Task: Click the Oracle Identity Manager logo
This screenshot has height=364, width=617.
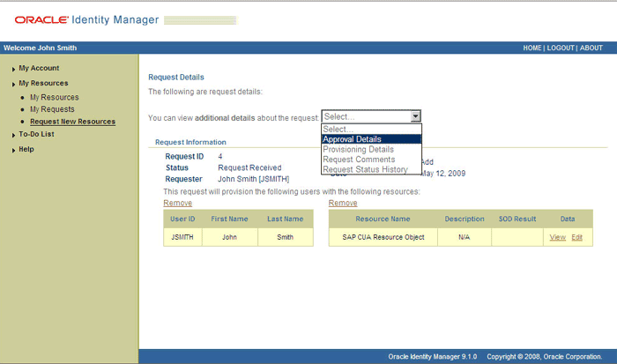Action: (x=86, y=19)
